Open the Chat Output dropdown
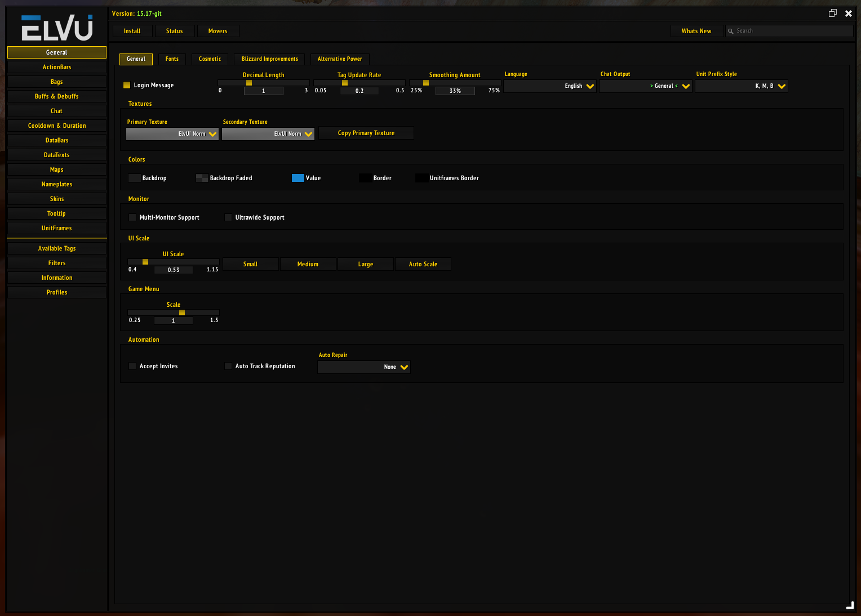The height and width of the screenshot is (616, 861). (646, 86)
